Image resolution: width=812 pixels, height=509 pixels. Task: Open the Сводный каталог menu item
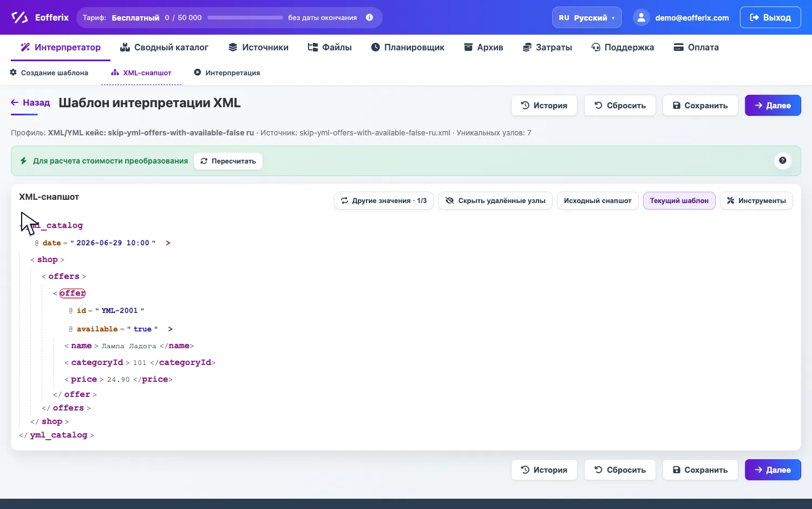[164, 47]
